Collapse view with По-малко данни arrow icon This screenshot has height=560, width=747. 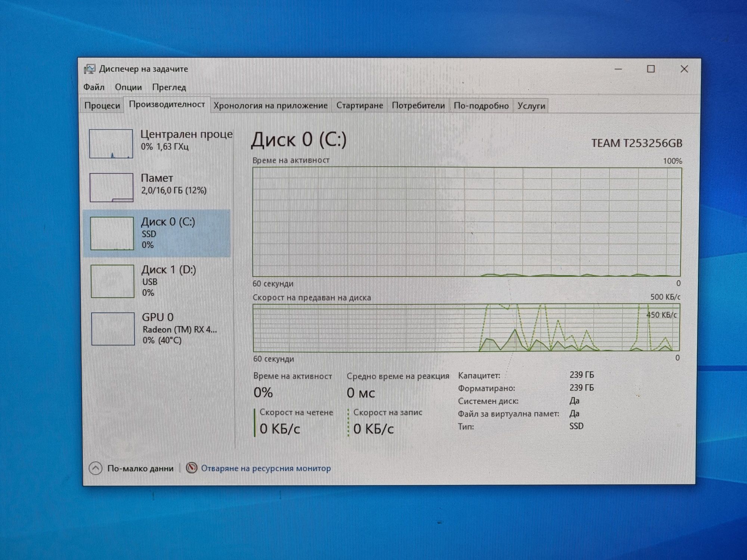click(96, 468)
